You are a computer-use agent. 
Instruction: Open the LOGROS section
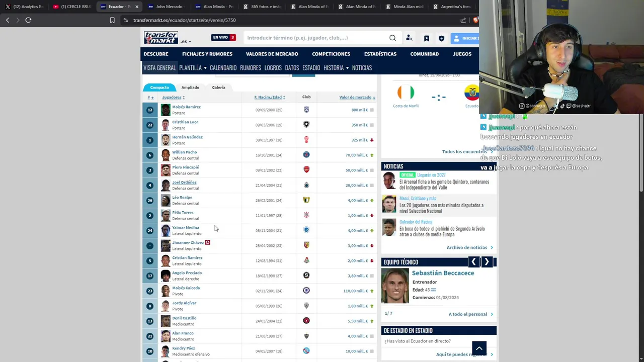(x=273, y=68)
